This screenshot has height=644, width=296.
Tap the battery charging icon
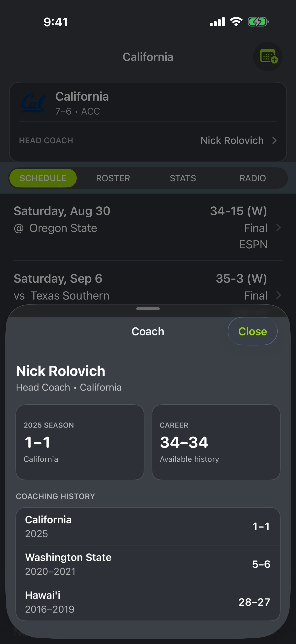tap(258, 22)
